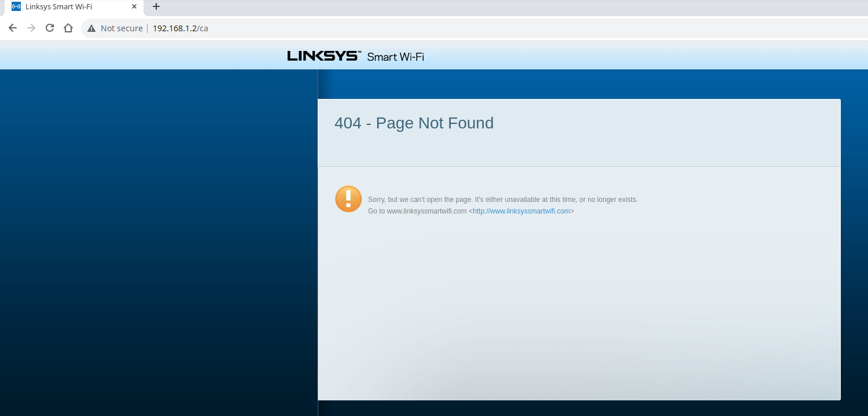
Task: Click the orange exclamation warning icon
Action: (x=348, y=199)
